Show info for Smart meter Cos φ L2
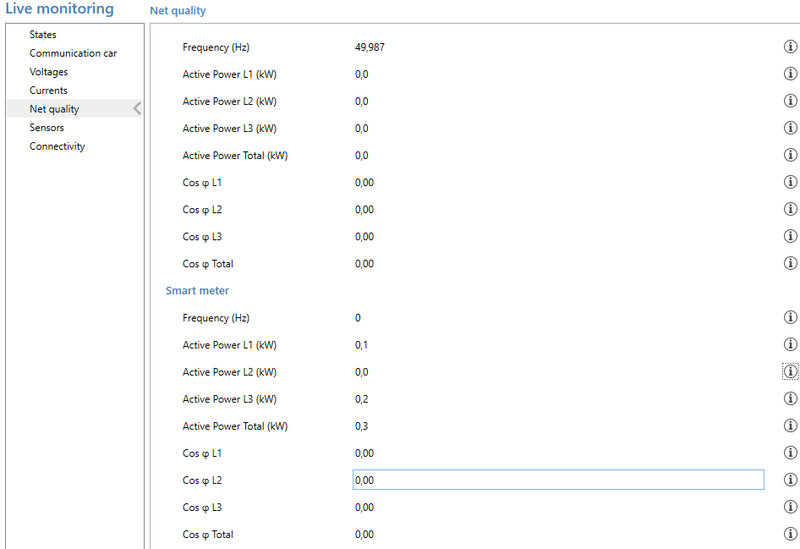This screenshot has width=800, height=549. [x=790, y=480]
